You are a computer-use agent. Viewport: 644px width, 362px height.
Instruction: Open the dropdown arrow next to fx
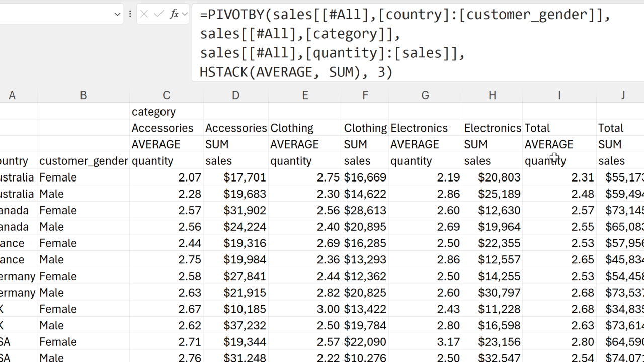[185, 14]
